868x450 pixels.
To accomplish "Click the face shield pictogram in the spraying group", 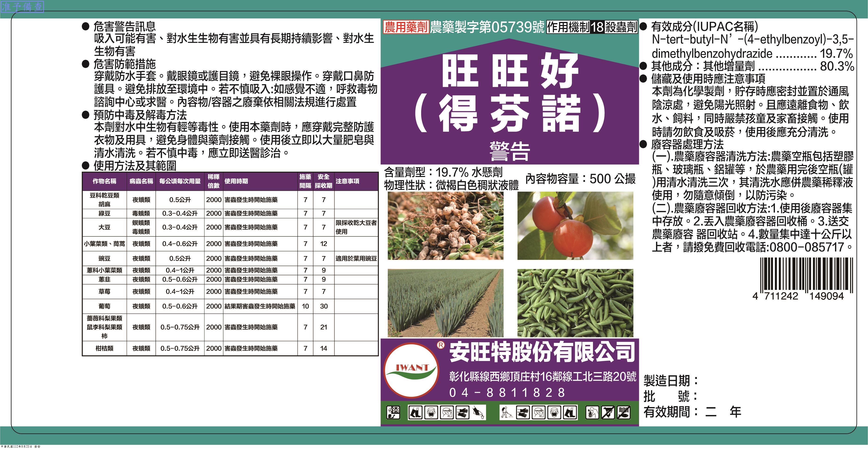I will 538,413.
